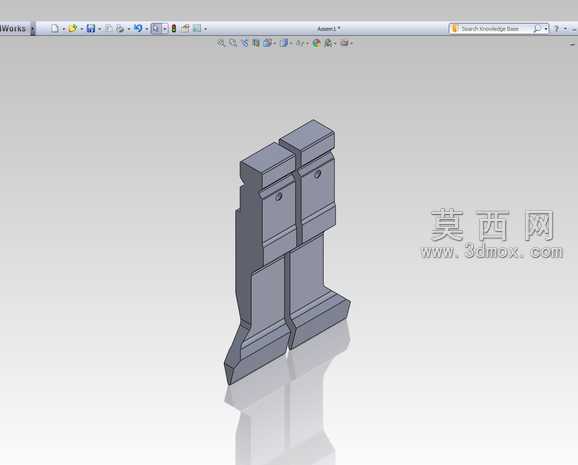Open the Undo history dropdown arrow
This screenshot has width=578, height=465.
click(x=147, y=29)
